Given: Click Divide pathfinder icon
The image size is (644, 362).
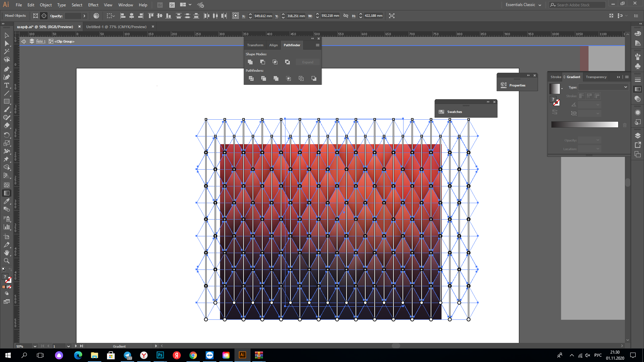Looking at the screenshot, I should 251,78.
